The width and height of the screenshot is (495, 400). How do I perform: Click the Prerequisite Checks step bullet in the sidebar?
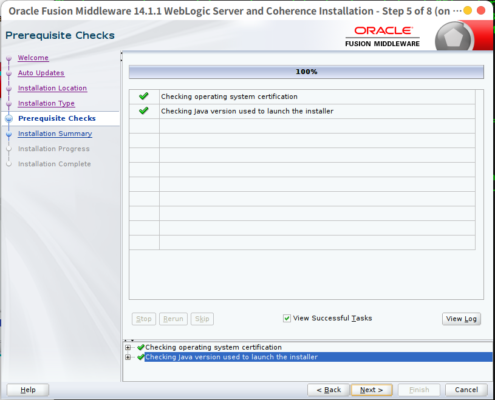(9, 118)
